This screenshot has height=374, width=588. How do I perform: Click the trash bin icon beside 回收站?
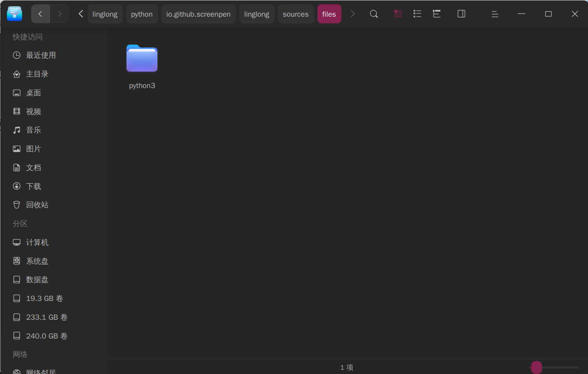[x=17, y=205]
